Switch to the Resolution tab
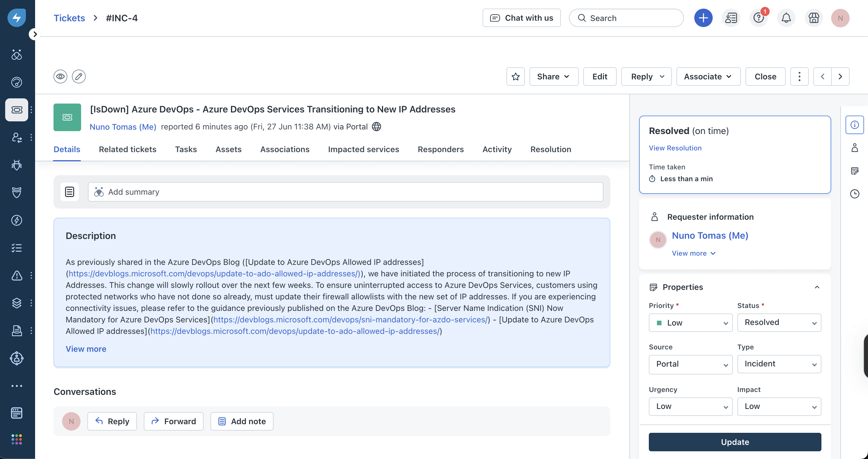 [550, 149]
